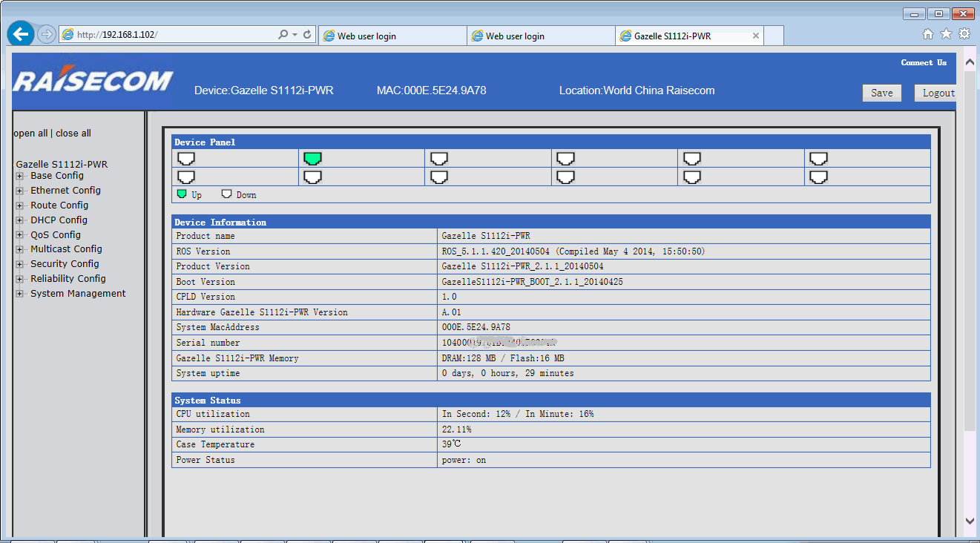Click the System uptime value

[x=507, y=373]
